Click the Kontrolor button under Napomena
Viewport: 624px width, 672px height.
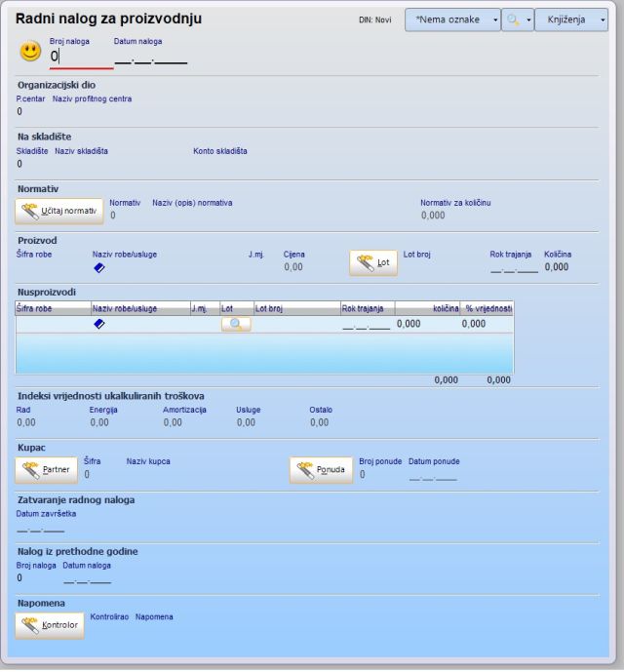[x=50, y=624]
